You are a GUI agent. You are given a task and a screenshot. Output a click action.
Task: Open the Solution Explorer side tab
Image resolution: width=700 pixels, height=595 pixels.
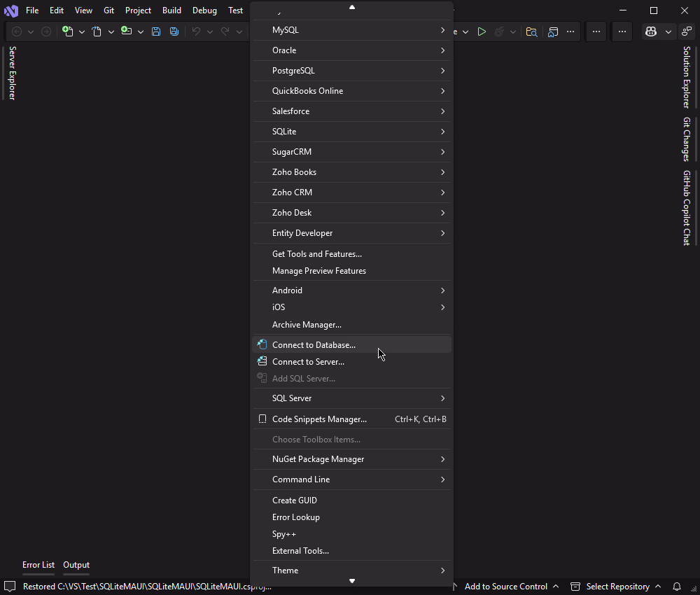point(687,77)
